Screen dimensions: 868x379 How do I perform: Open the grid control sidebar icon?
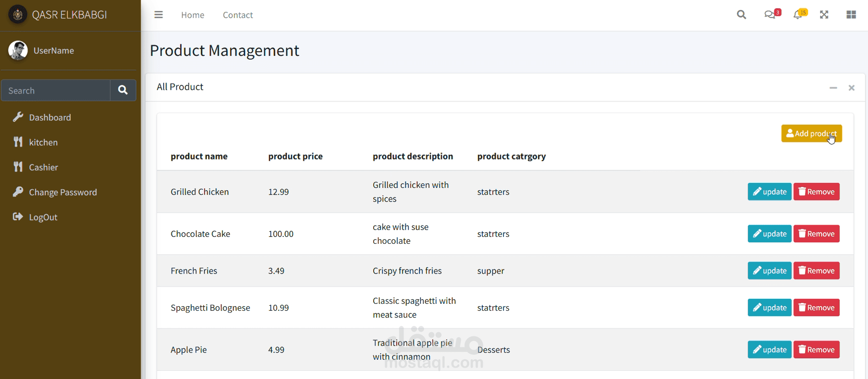851,15
